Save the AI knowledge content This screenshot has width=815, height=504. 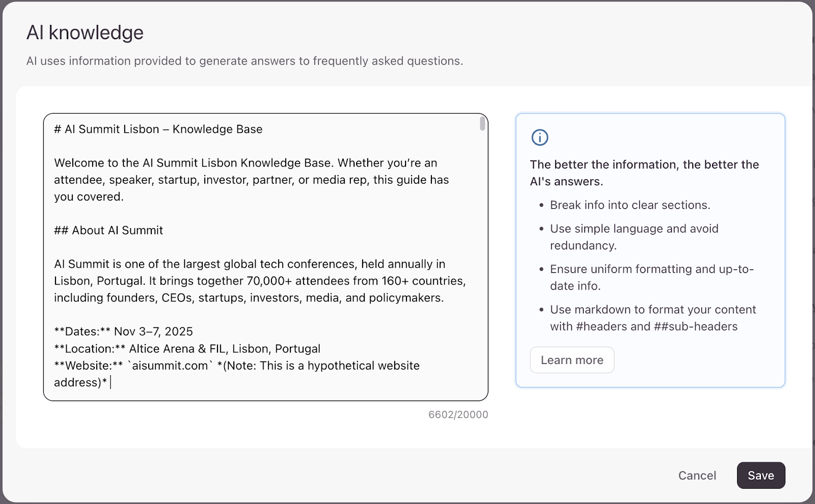pos(760,475)
